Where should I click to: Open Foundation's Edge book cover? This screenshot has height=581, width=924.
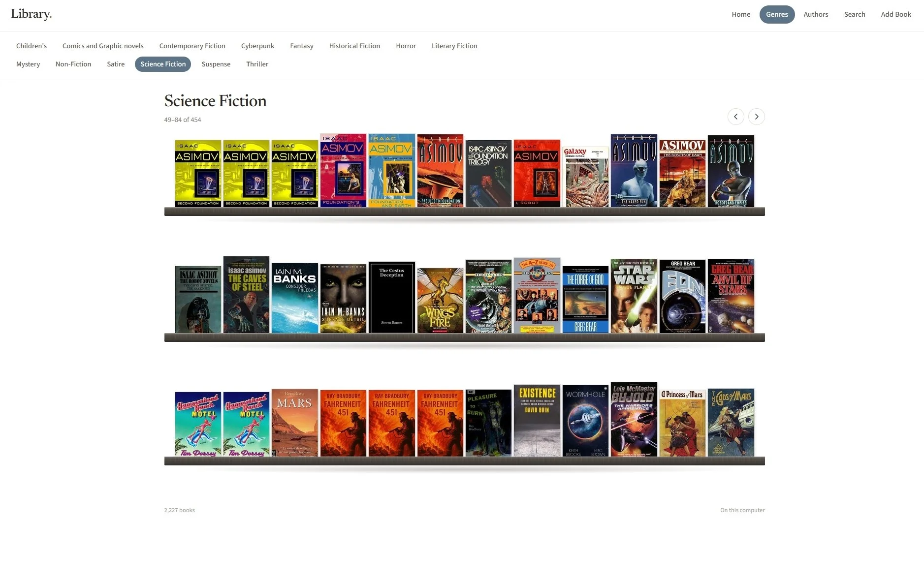(343, 170)
